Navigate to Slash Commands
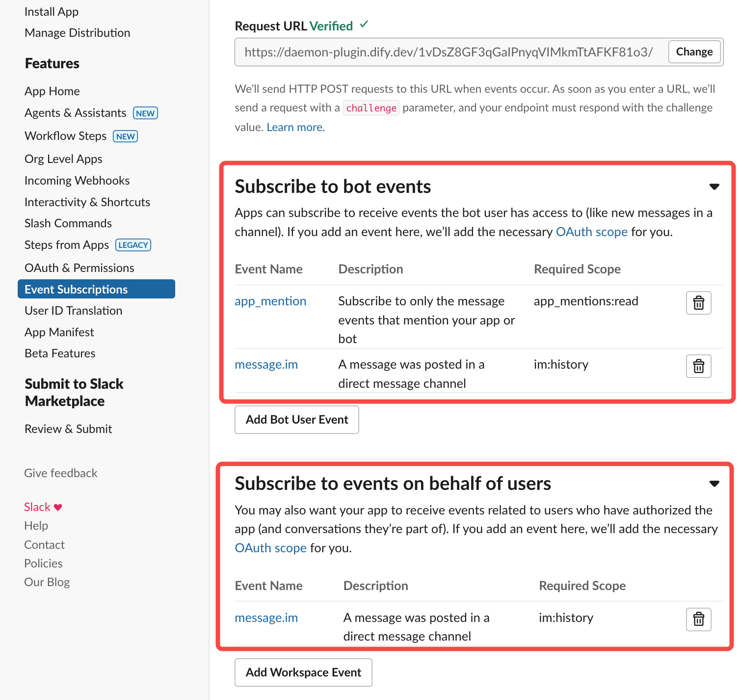 (x=68, y=223)
